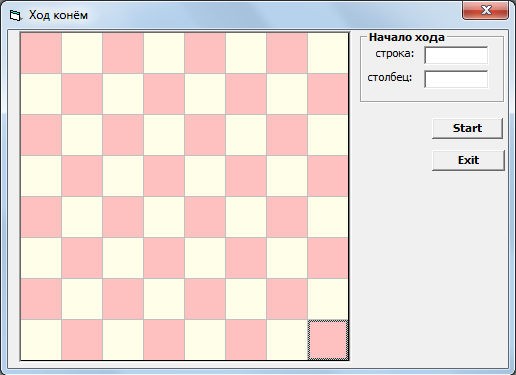This screenshot has height=375, width=516.
Task: Close the Ход конём window
Action: tap(486, 10)
